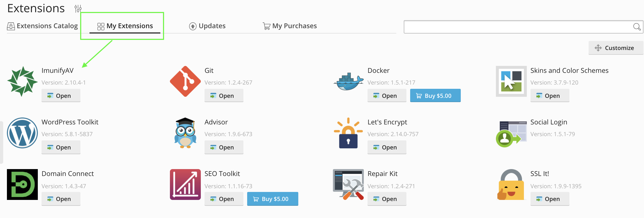The width and height of the screenshot is (644, 218).
Task: Click the Advisor owl icon
Action: pyautogui.click(x=185, y=133)
